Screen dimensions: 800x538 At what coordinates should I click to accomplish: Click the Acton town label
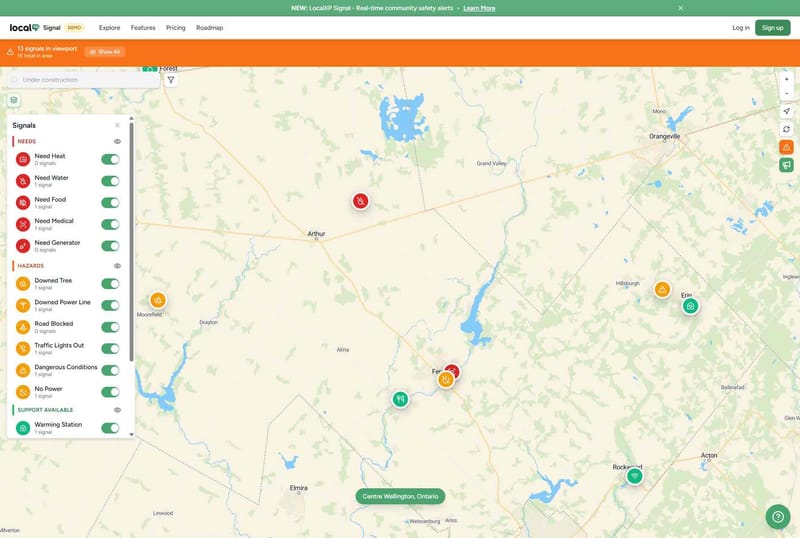pyautogui.click(x=709, y=455)
